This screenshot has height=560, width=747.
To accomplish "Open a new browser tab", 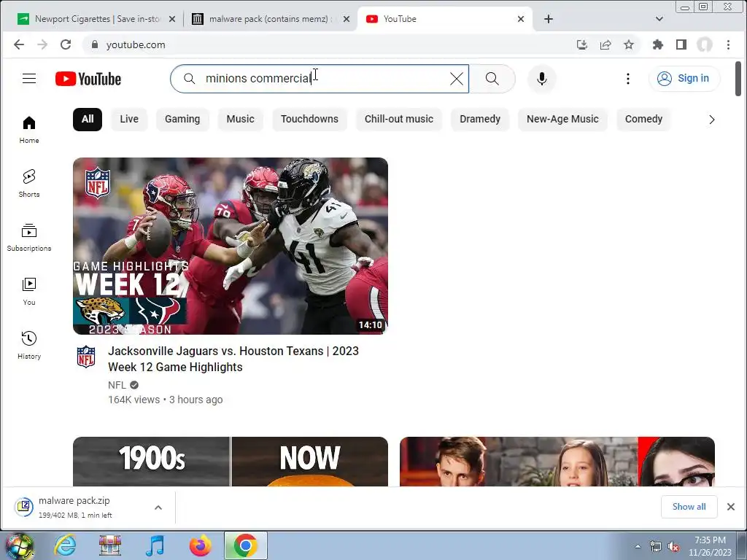I will (549, 19).
